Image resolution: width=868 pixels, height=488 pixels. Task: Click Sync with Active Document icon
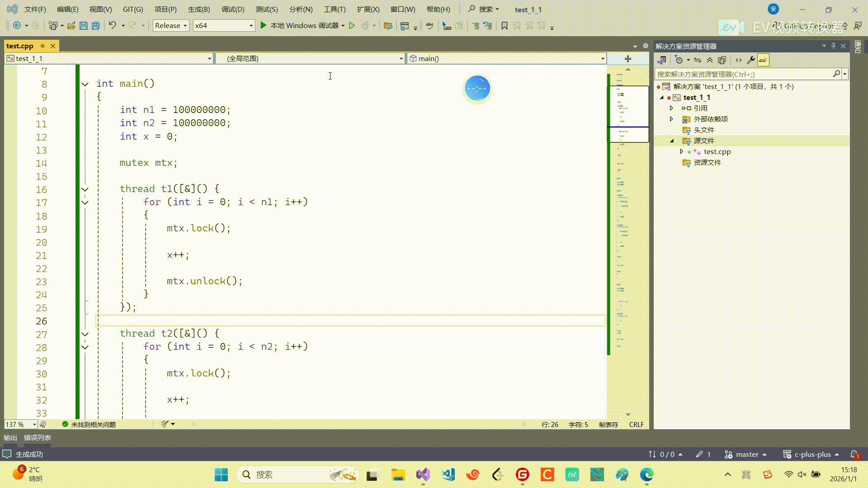698,60
